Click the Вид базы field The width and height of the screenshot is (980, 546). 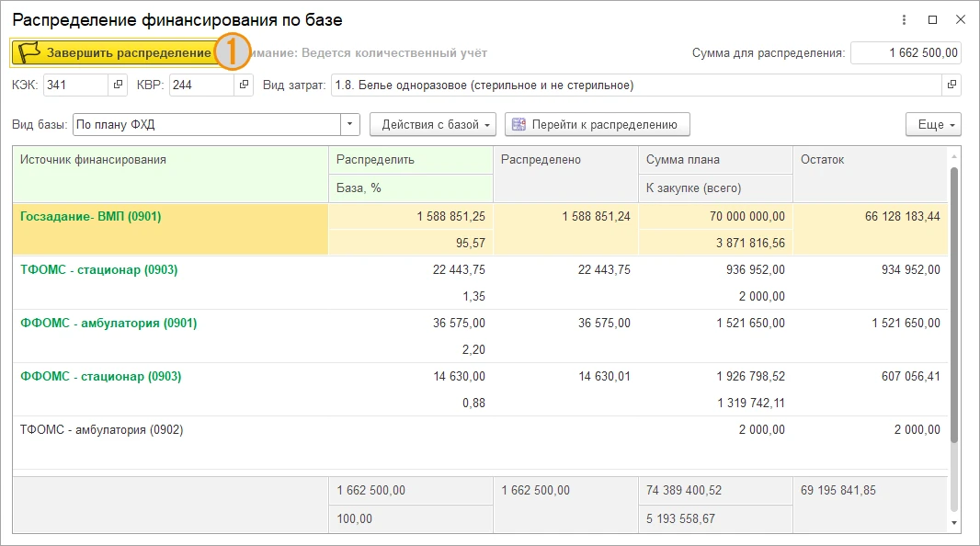(207, 124)
